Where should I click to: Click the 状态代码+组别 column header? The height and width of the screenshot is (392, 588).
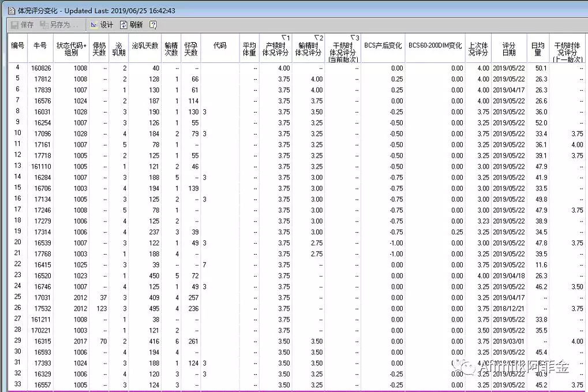(x=71, y=48)
